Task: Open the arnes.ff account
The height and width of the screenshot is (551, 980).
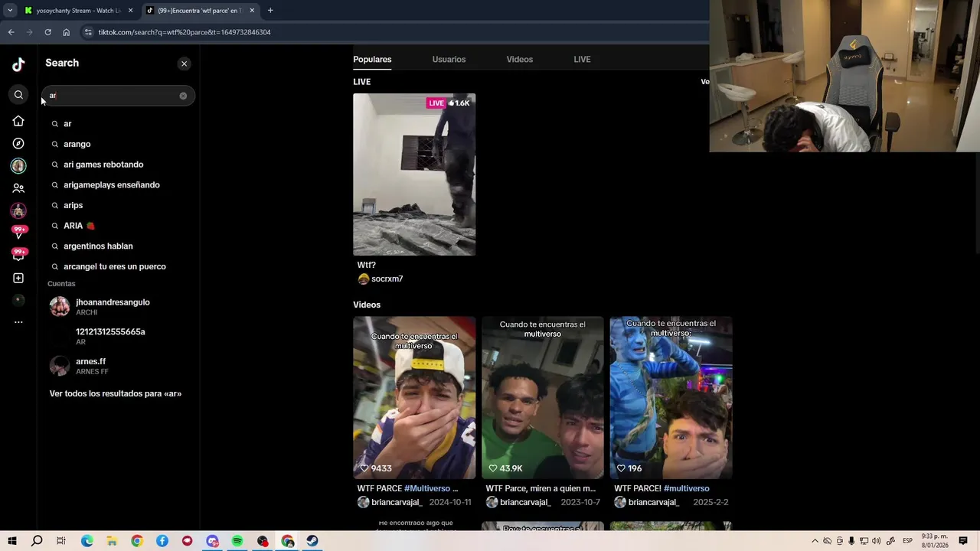Action: point(119,366)
